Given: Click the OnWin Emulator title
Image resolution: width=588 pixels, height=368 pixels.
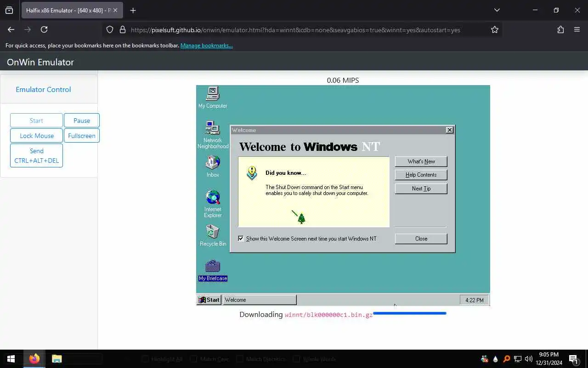Looking at the screenshot, I should point(40,62).
